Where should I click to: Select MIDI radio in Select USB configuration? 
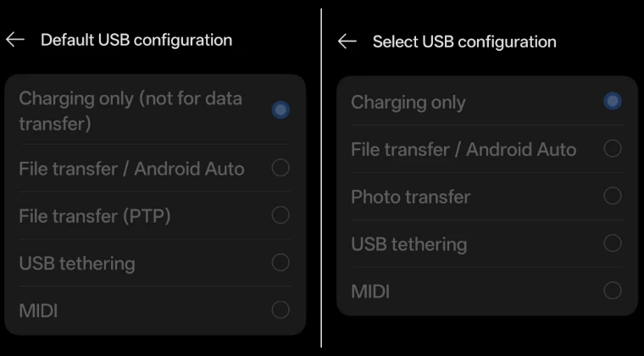pos(613,292)
